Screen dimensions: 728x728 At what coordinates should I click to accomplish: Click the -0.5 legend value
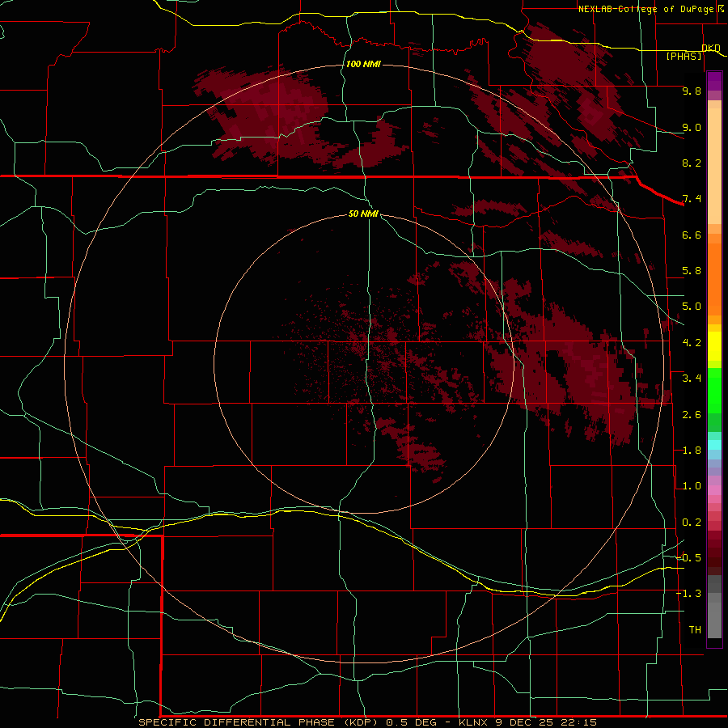[688, 558]
